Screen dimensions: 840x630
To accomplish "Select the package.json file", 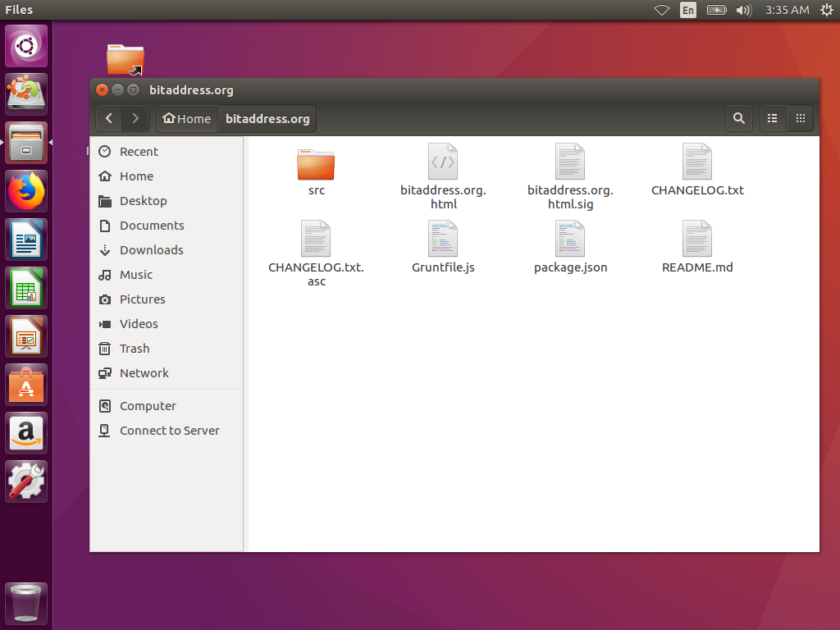I will coord(570,240).
